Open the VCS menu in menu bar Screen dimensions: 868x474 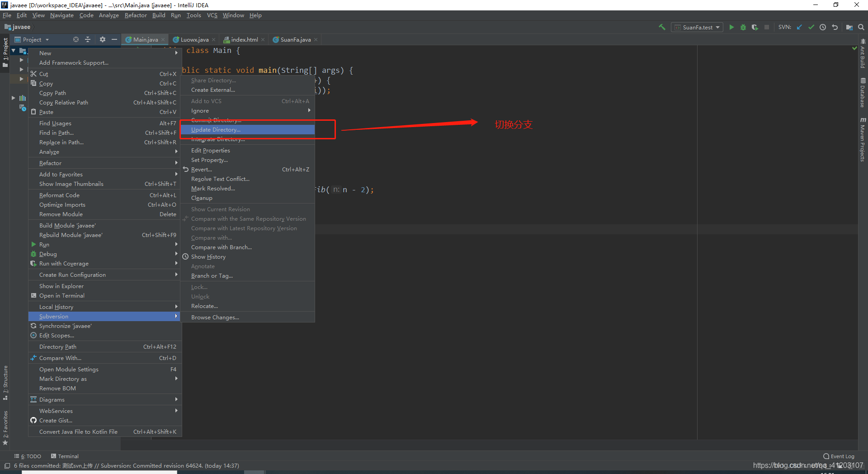(x=212, y=15)
